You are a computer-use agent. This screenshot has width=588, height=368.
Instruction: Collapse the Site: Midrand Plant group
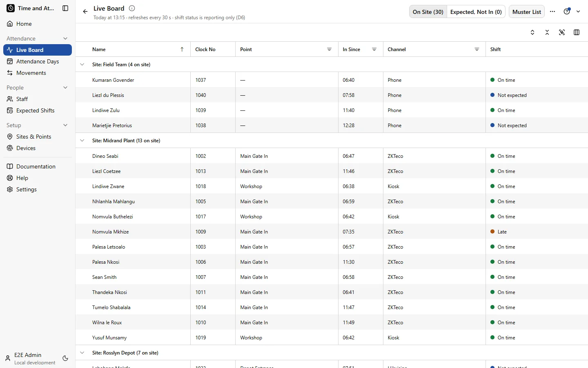[x=82, y=141]
